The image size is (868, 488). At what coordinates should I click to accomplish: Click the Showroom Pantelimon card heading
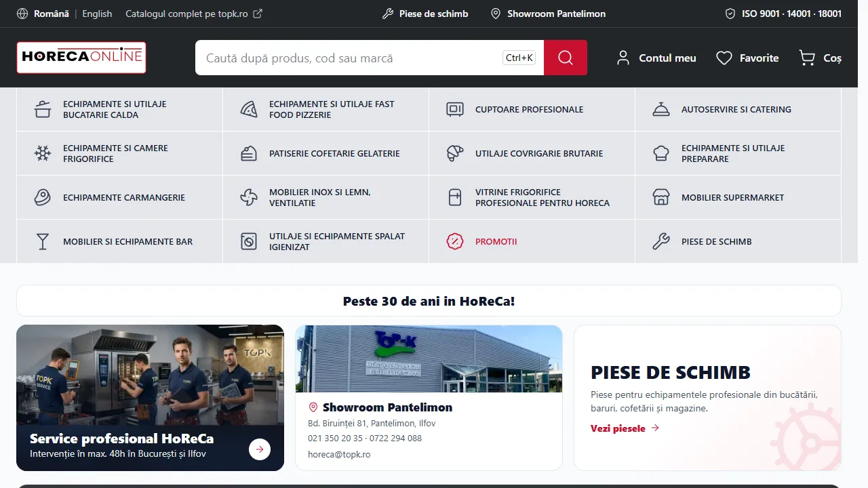coord(387,407)
